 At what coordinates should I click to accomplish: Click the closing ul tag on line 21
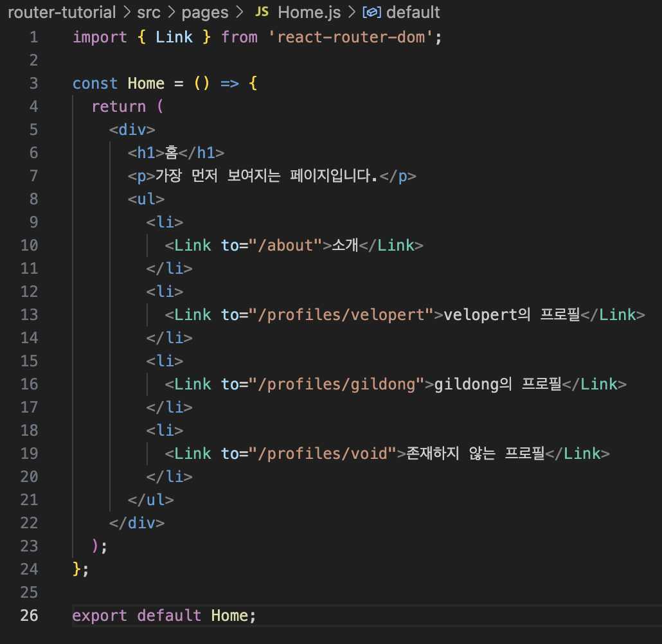151,499
